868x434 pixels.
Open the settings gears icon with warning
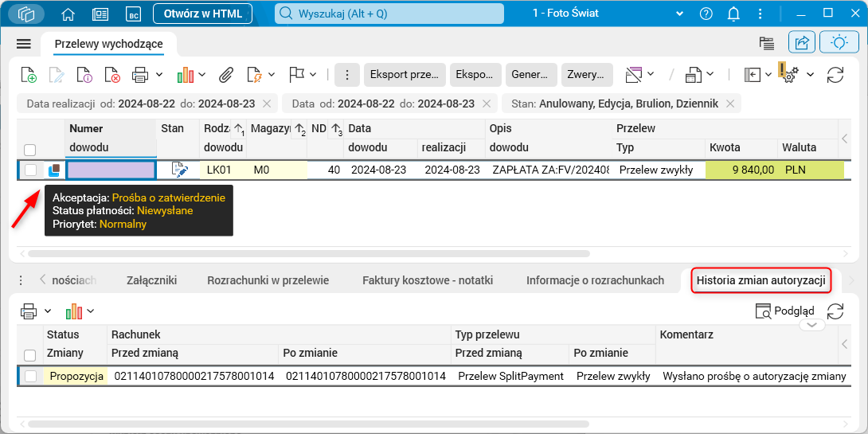[788, 73]
